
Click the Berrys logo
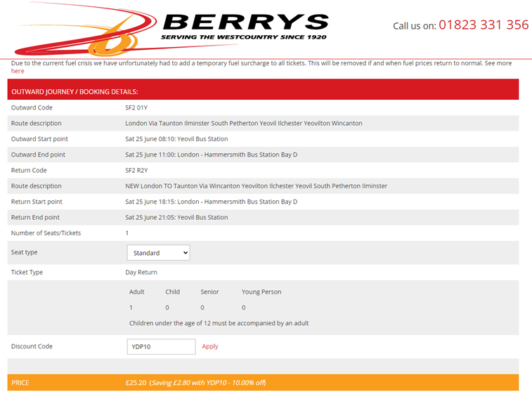(171, 29)
